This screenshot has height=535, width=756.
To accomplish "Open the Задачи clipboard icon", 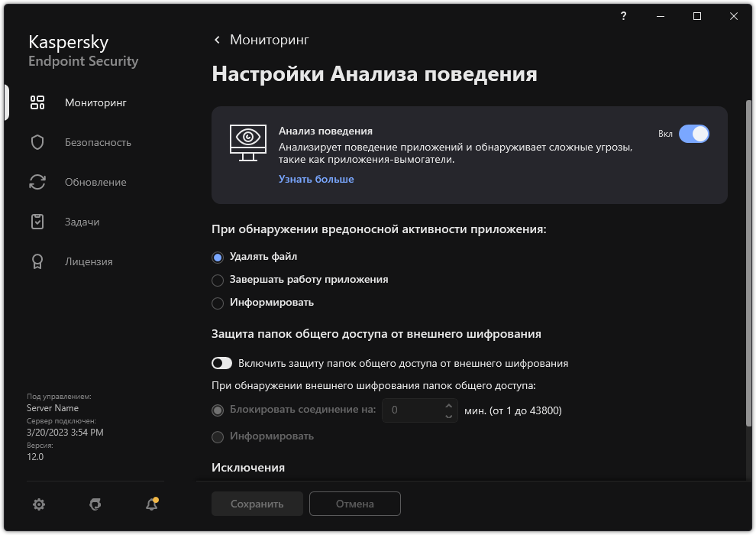I will coord(37,221).
